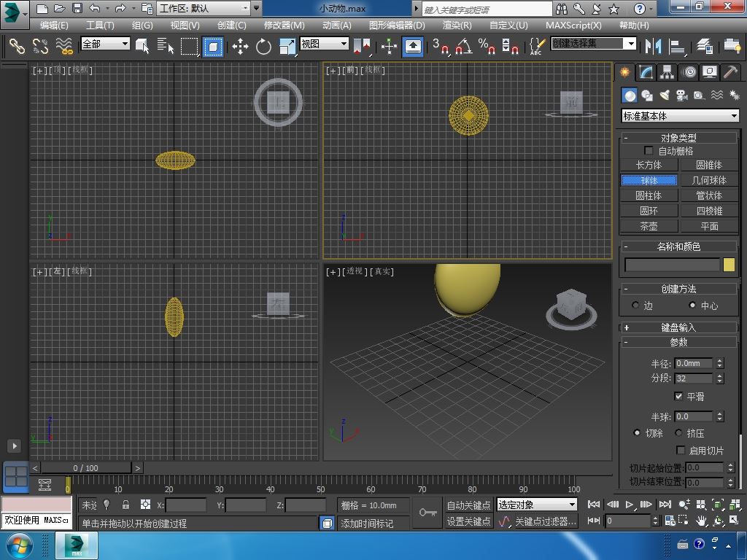Open the Layer Manager
This screenshot has height=560, width=747.
(x=704, y=46)
